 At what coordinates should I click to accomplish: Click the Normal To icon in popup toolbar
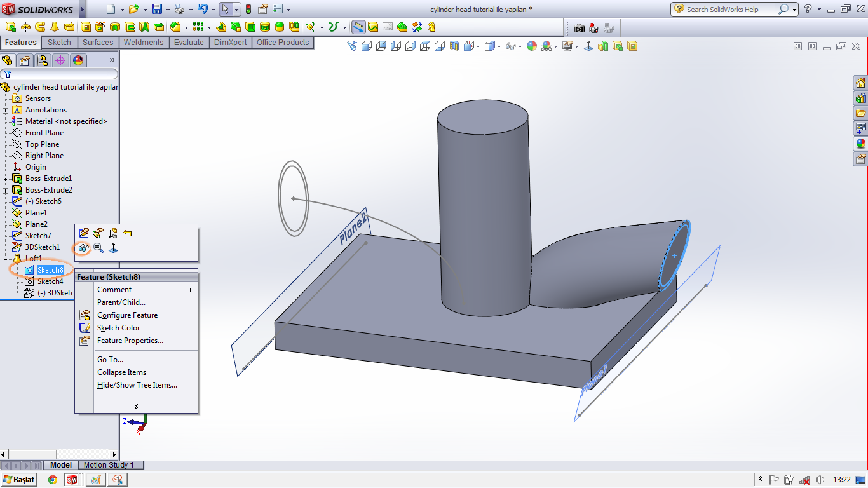(113, 248)
